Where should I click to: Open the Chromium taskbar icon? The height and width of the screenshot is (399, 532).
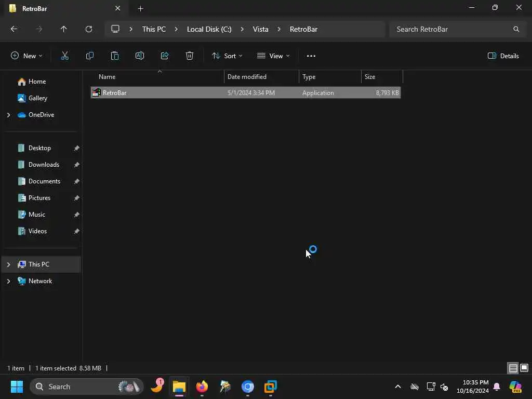tap(248, 387)
